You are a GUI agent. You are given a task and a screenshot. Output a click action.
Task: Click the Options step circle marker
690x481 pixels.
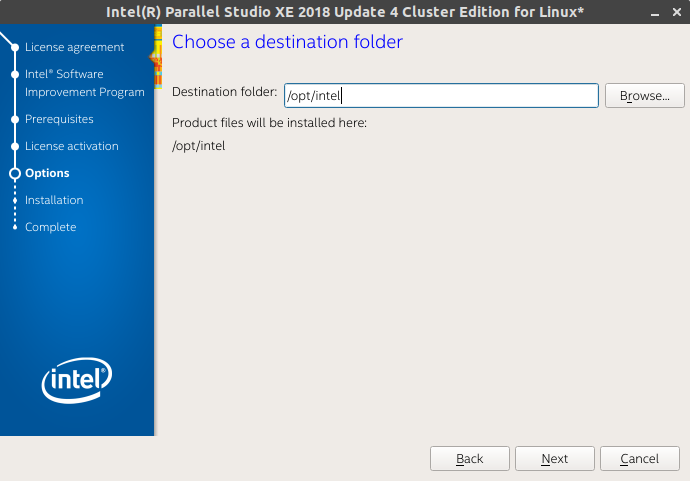point(15,174)
